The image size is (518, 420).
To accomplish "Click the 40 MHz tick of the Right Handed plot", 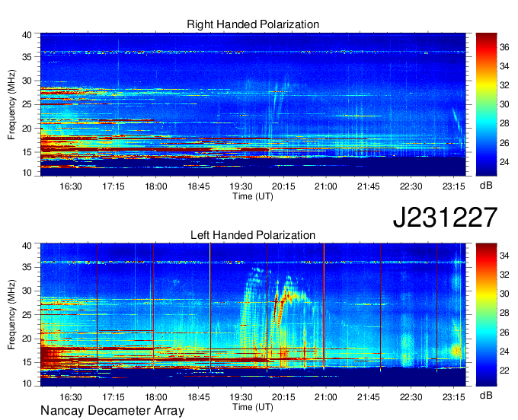I will click(x=27, y=35).
